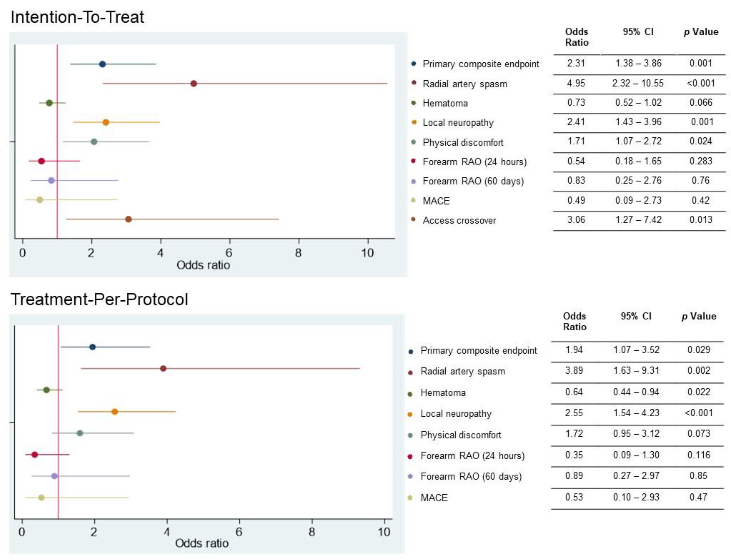Click the Access crossover legend color dot
Image resolution: width=731 pixels, height=560 pixels.
pos(414,219)
